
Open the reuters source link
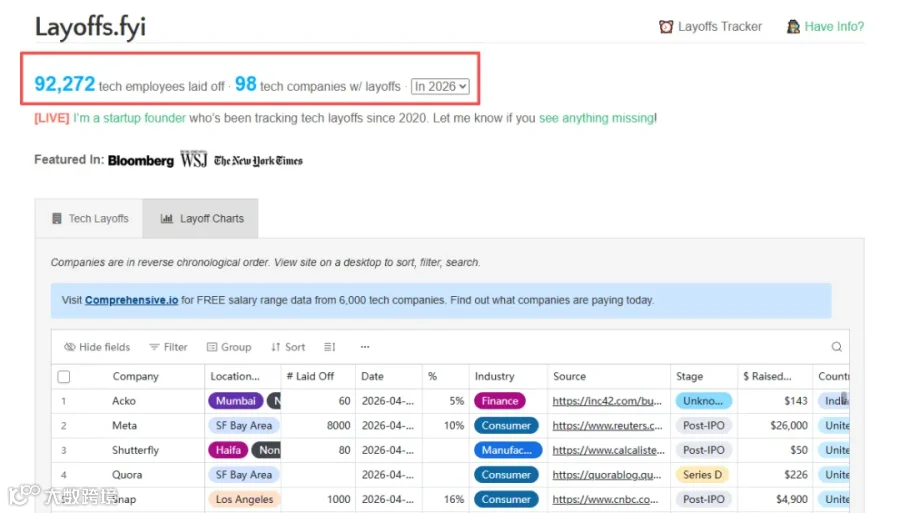coord(607,426)
